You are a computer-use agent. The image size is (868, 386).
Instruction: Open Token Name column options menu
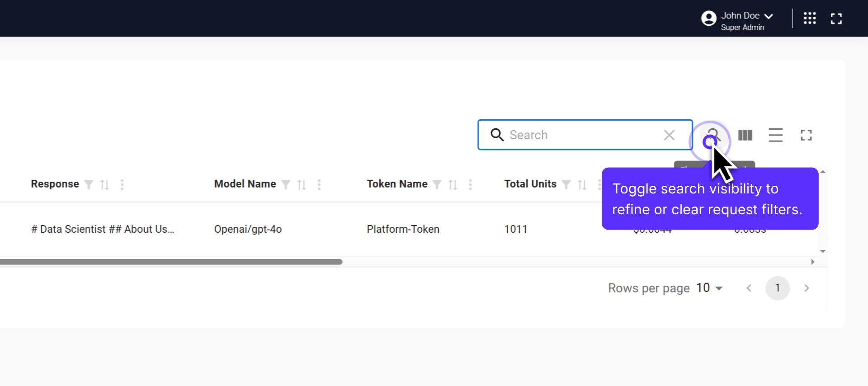pos(470,184)
